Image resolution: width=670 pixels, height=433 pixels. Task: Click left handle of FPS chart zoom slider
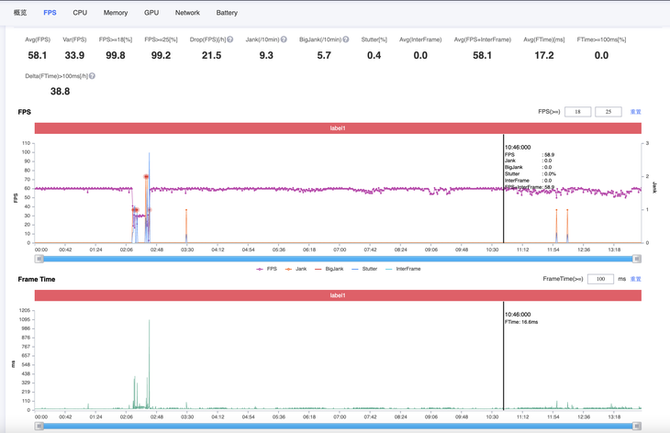point(37,257)
